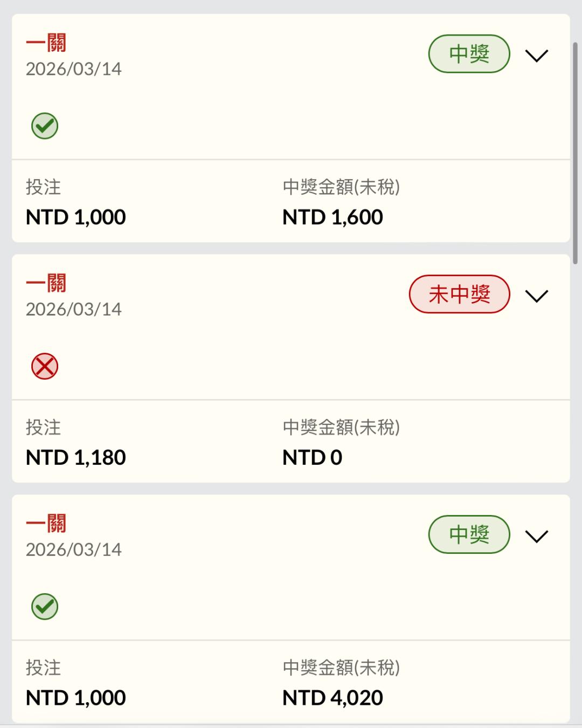Click the NTD 0 prize amount
The image size is (582, 728).
point(312,458)
